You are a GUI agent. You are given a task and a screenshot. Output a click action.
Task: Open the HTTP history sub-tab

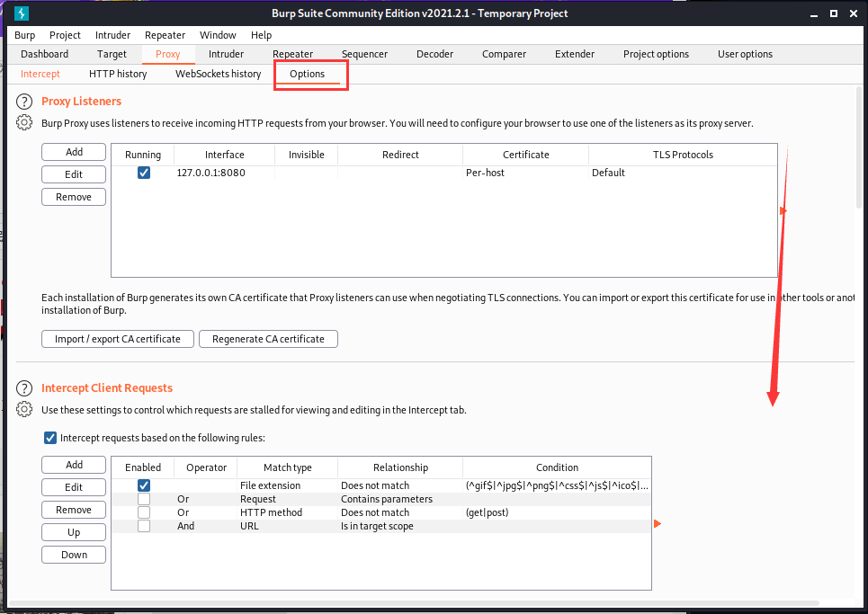[118, 74]
